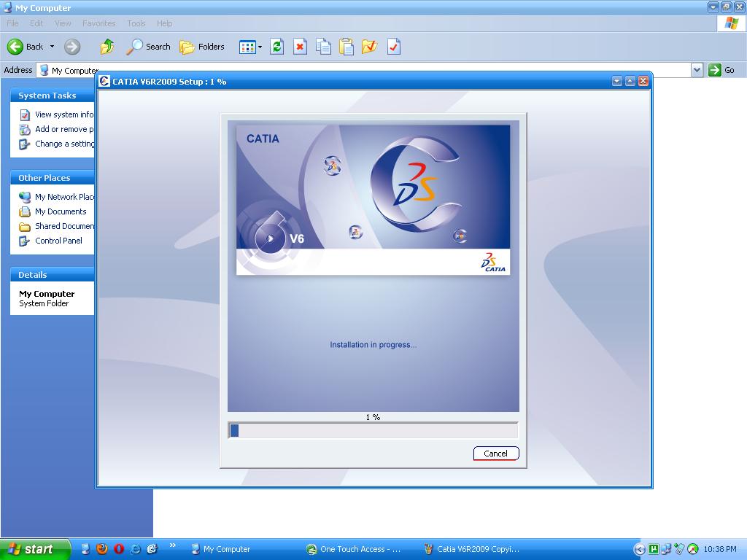Launch Opera from Quick Launch
This screenshot has width=747, height=560.
coord(119,549)
